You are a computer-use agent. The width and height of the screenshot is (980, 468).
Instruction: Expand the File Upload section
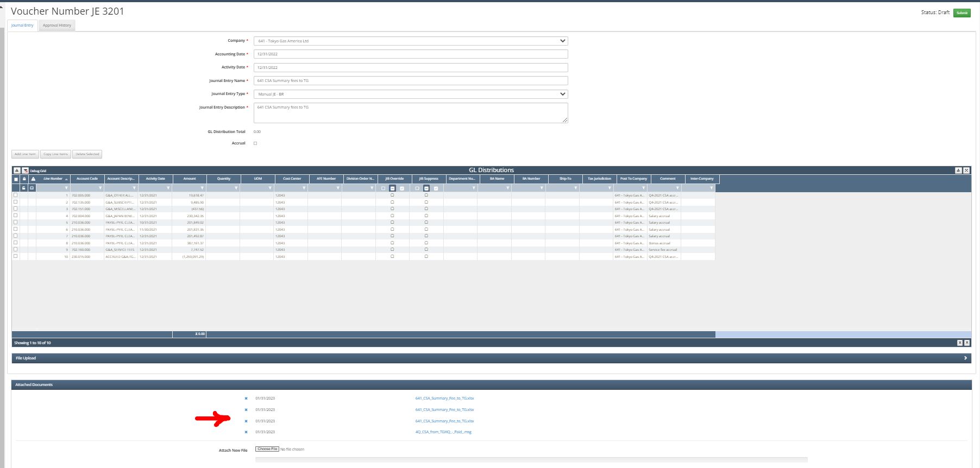point(965,358)
